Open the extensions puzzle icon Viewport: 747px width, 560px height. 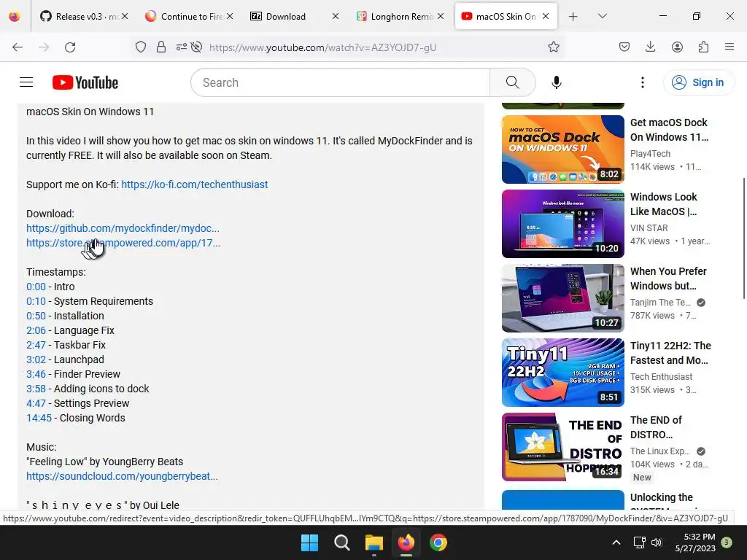click(703, 47)
